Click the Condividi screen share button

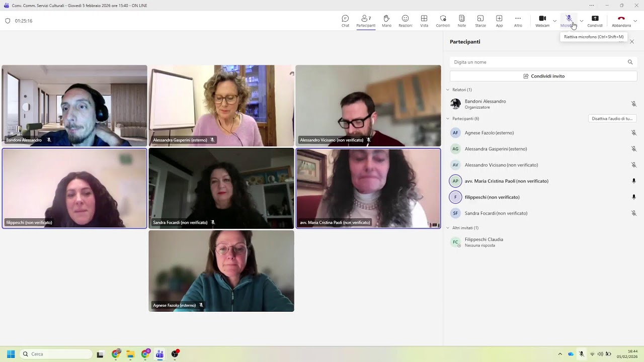(595, 21)
